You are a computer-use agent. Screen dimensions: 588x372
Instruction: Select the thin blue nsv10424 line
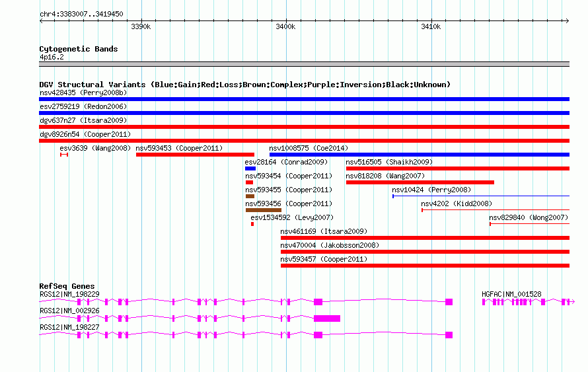[481, 196]
